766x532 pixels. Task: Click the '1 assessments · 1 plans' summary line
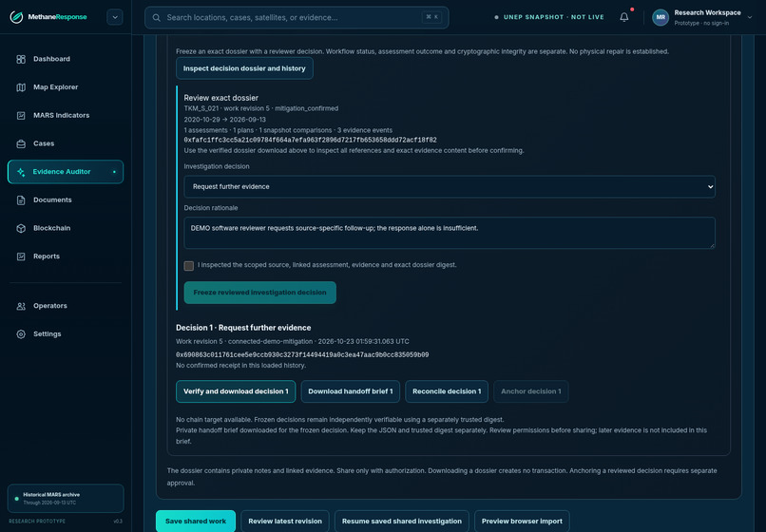[x=288, y=130]
